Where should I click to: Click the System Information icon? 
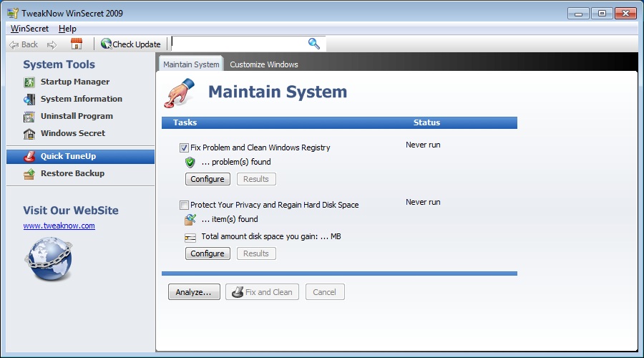[x=29, y=99]
